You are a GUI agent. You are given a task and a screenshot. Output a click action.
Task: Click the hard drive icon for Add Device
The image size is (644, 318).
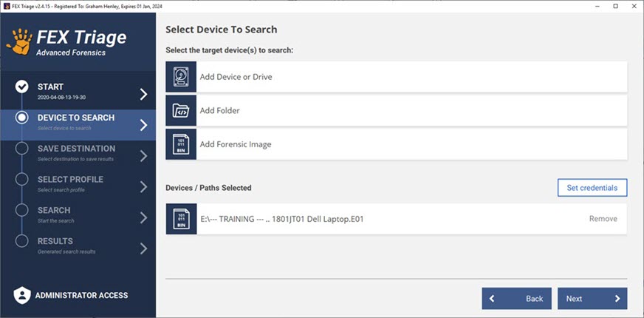coord(181,76)
